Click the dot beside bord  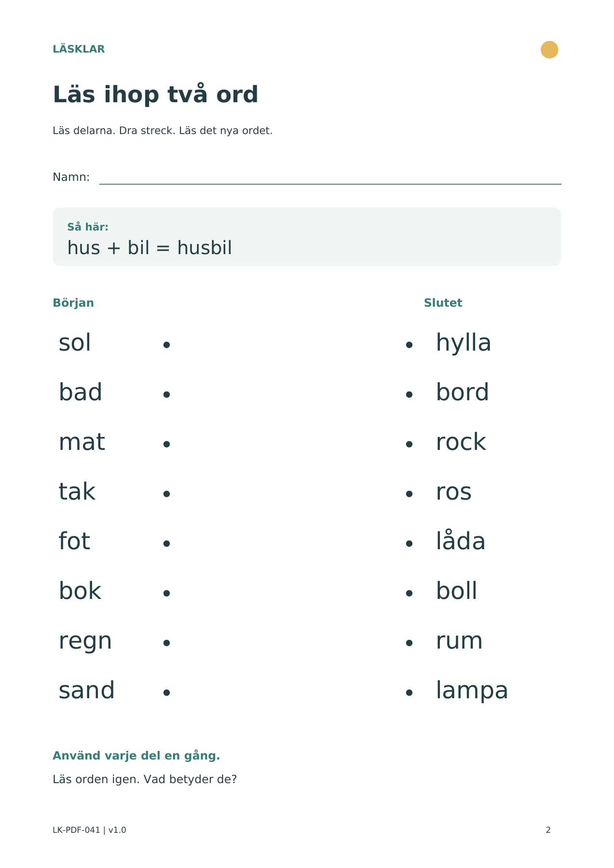click(409, 394)
